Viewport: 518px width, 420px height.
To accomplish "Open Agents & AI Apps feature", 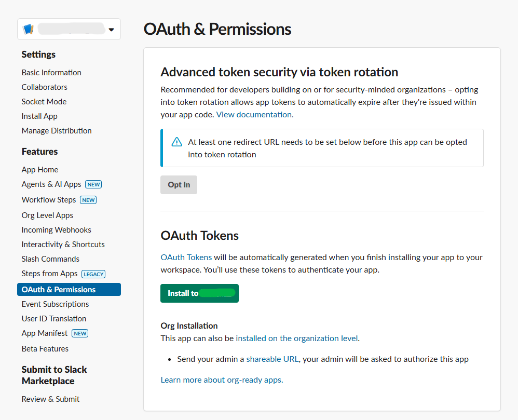I will point(51,184).
